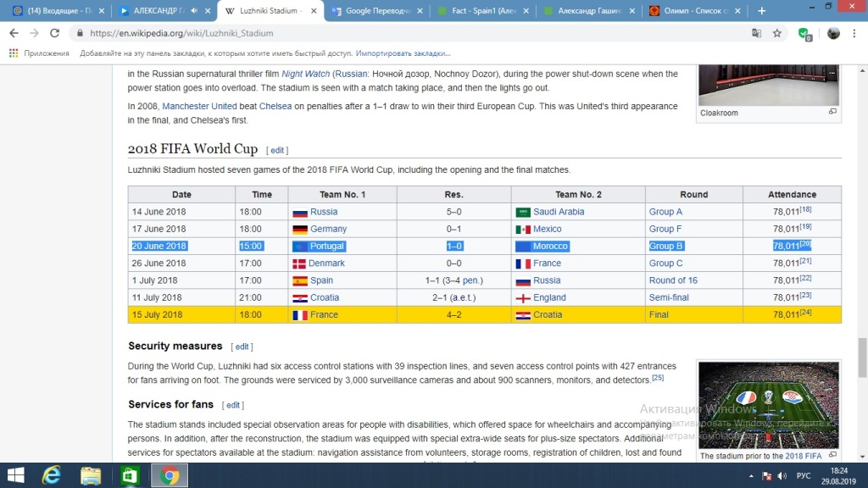This screenshot has width=868, height=488.
Task: Open the Saudi Arabia team link
Action: (559, 211)
